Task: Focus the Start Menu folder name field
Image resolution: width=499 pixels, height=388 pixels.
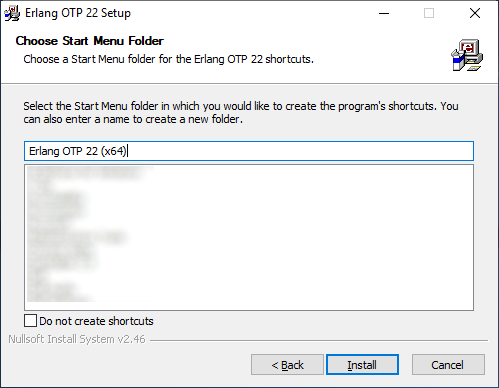Action: [249, 151]
